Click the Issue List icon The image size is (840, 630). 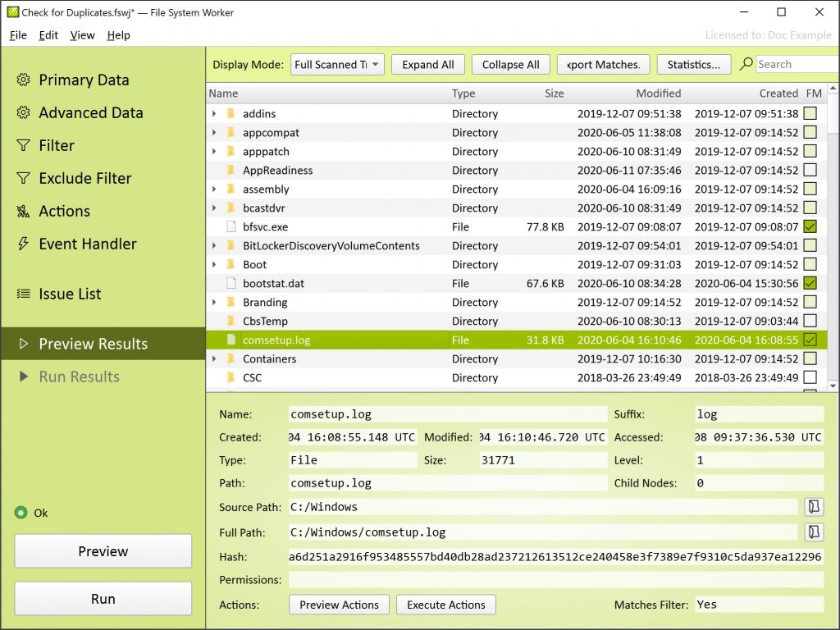(x=23, y=294)
